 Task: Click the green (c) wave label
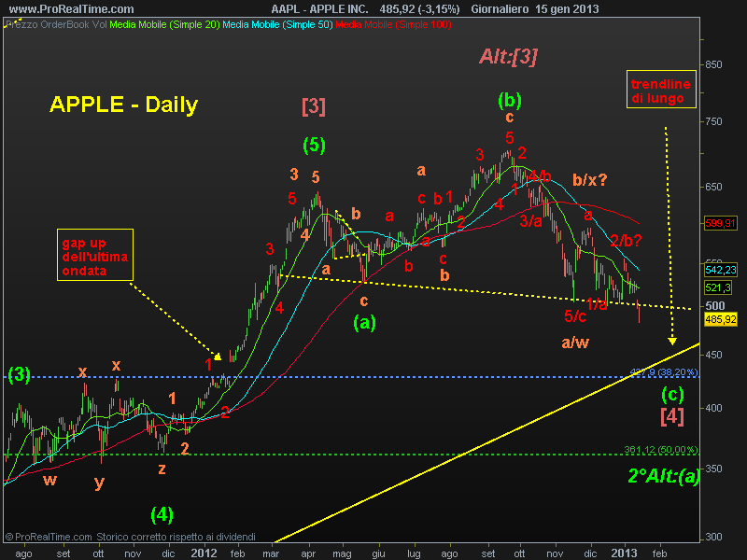point(672,394)
